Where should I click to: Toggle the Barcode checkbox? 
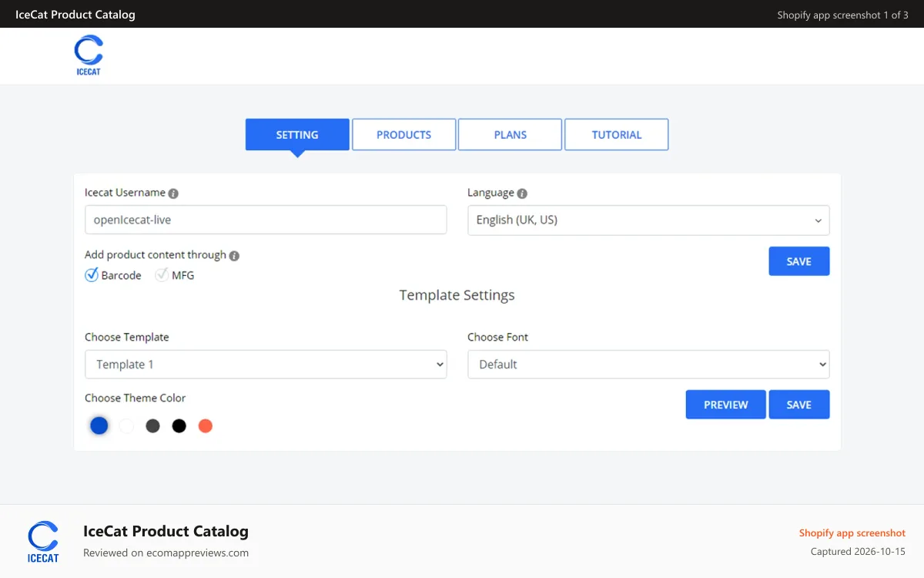92,274
